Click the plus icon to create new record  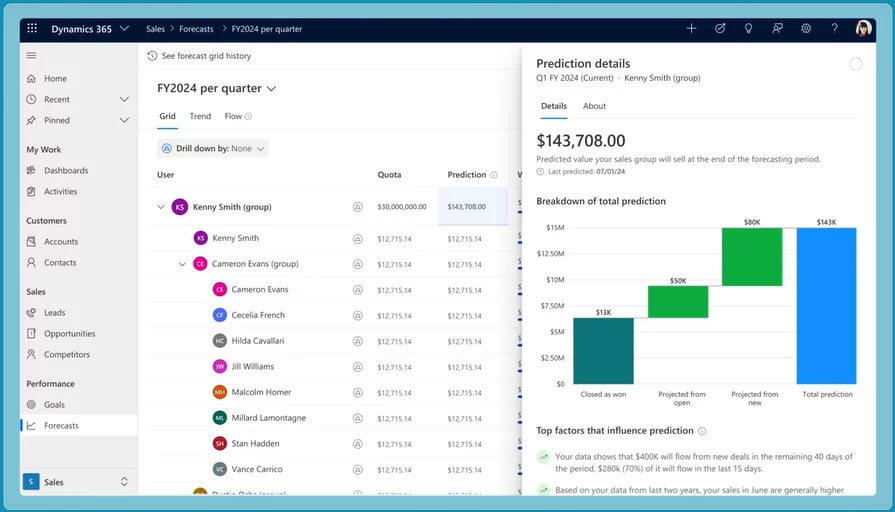(691, 29)
